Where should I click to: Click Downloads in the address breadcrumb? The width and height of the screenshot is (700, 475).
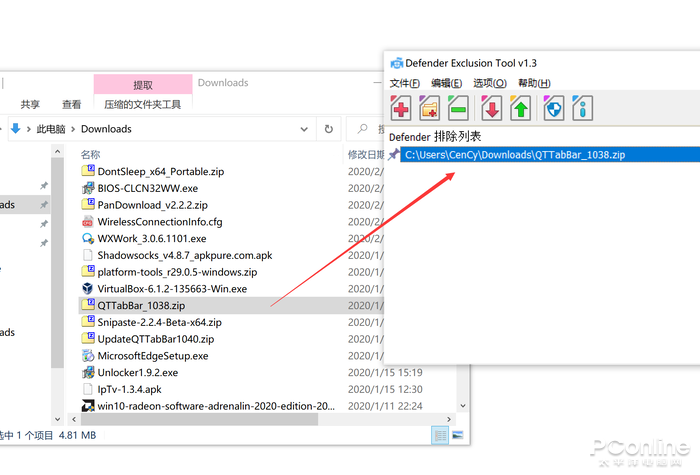coord(106,129)
